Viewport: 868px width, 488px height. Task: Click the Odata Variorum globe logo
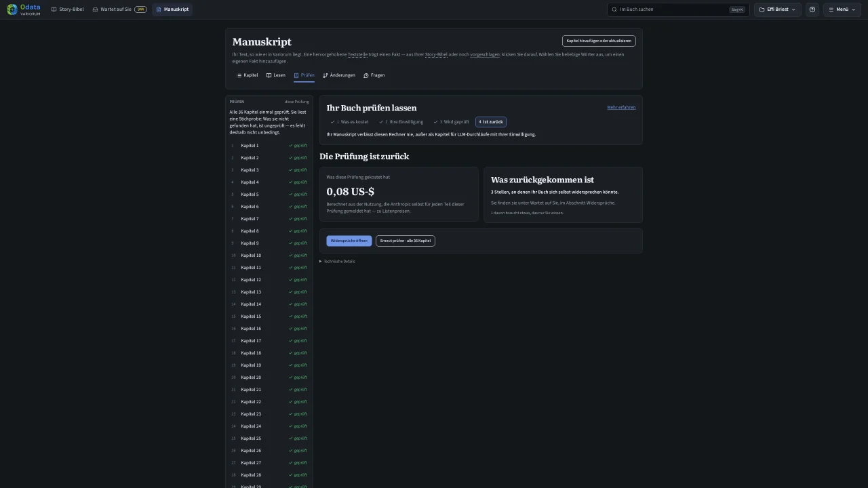[x=12, y=9]
